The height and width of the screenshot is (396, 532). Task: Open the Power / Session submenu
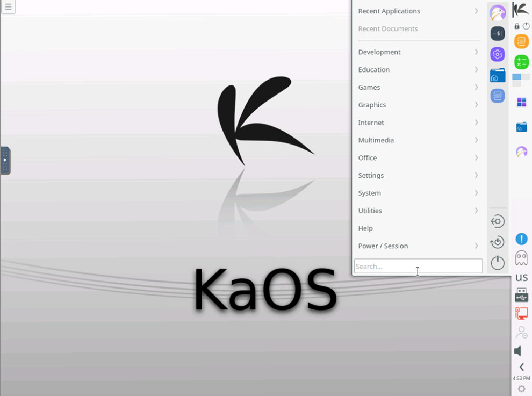[x=419, y=246]
